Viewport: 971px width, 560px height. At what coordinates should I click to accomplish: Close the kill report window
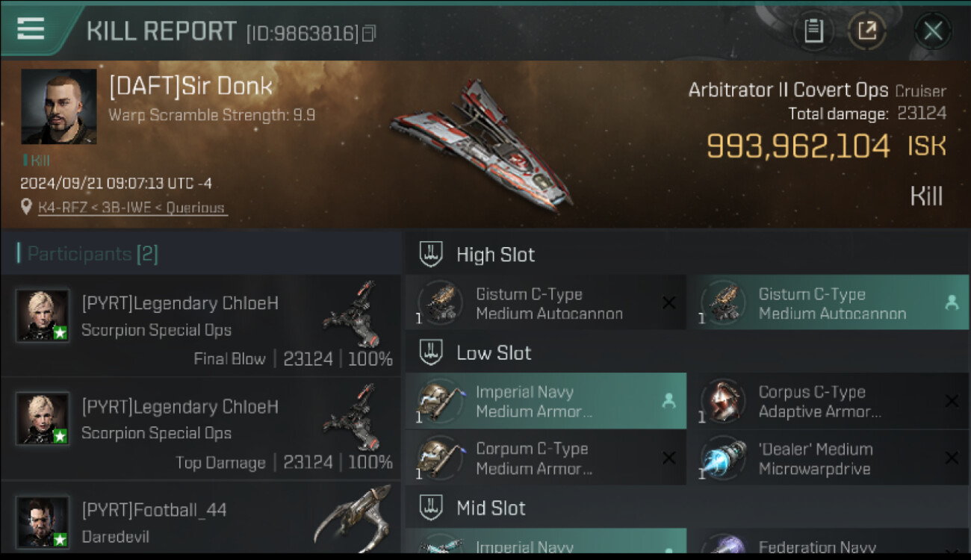pos(933,31)
